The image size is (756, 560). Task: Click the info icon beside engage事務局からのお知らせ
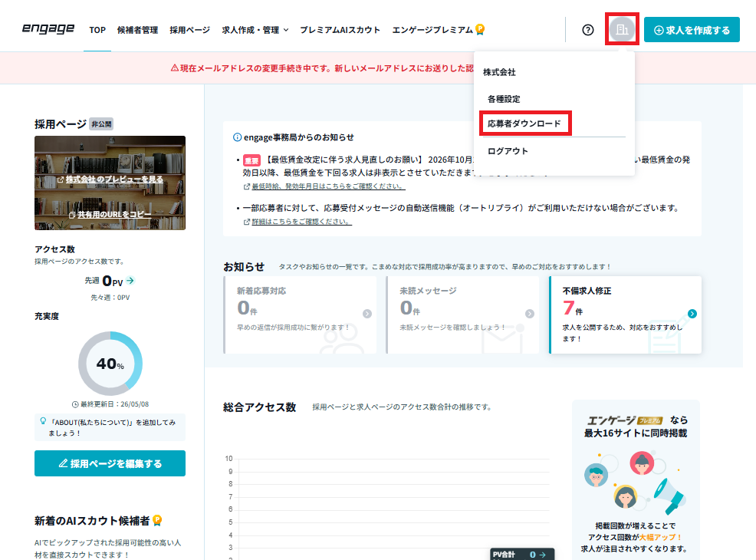237,137
